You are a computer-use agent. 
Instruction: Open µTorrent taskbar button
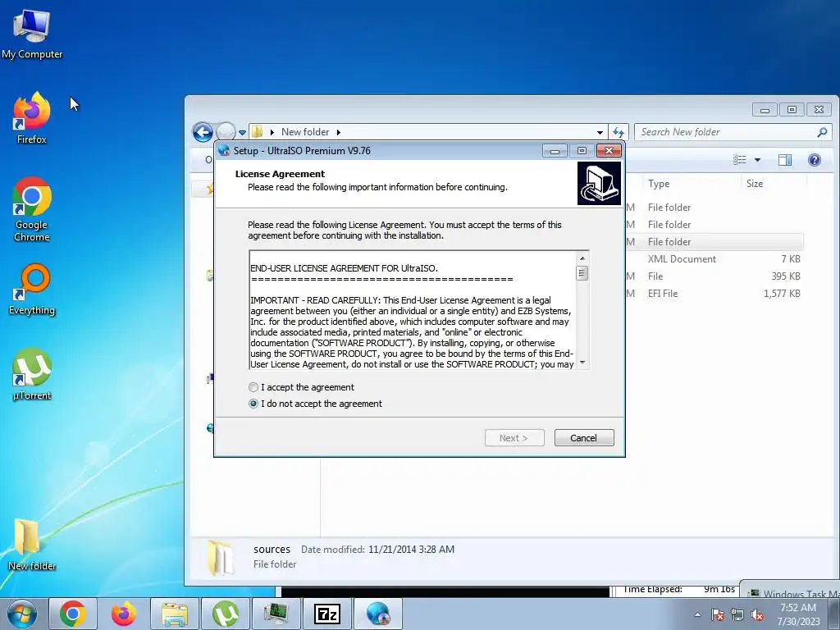click(x=226, y=614)
